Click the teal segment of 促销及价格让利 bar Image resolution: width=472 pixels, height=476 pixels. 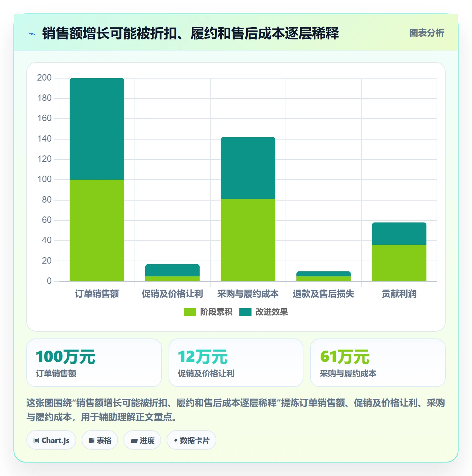tap(172, 270)
